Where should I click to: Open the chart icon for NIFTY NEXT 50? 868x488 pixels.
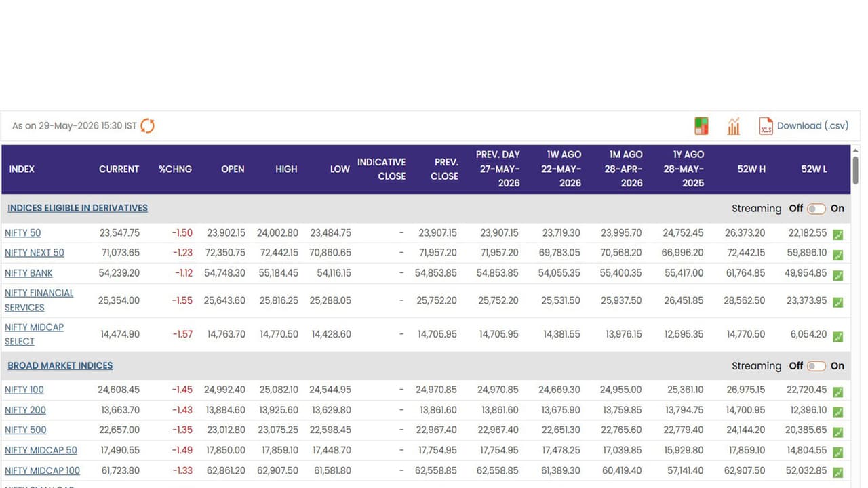[838, 255]
